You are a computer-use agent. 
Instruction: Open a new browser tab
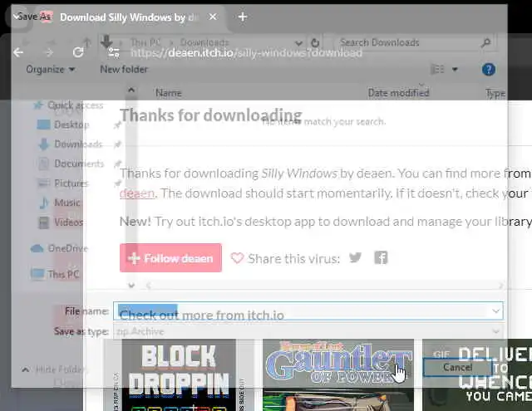tap(243, 17)
